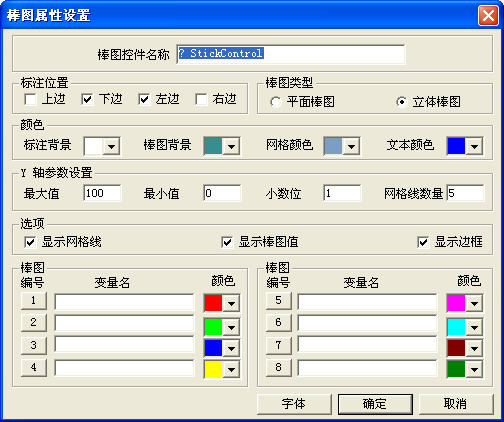Click the magenta swatch for bar 5
The width and height of the screenshot is (504, 422).
[x=456, y=303]
